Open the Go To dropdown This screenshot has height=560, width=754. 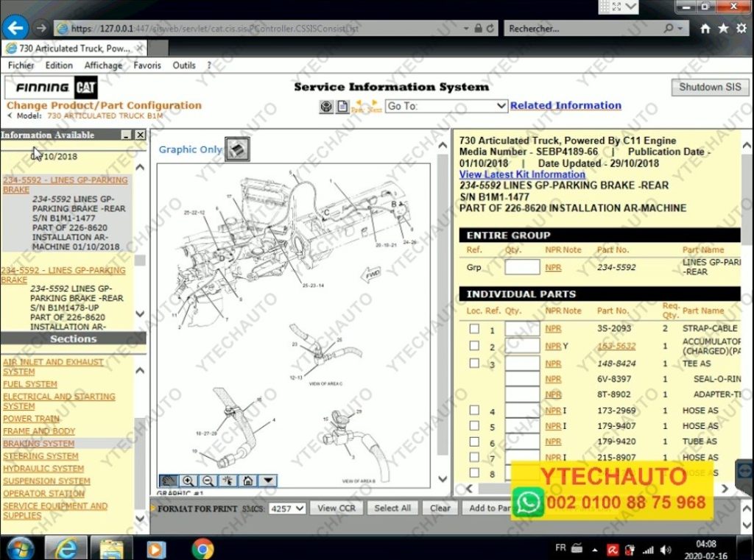pos(446,106)
